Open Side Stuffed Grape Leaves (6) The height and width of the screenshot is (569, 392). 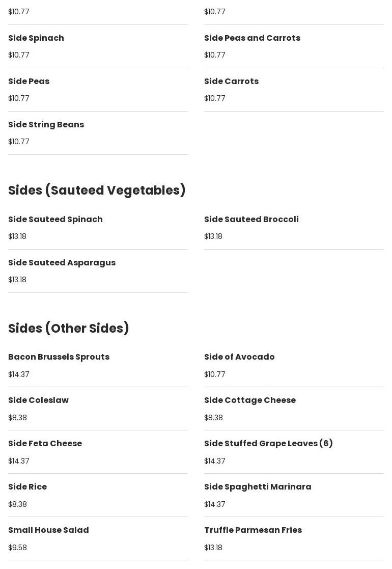tap(268, 444)
